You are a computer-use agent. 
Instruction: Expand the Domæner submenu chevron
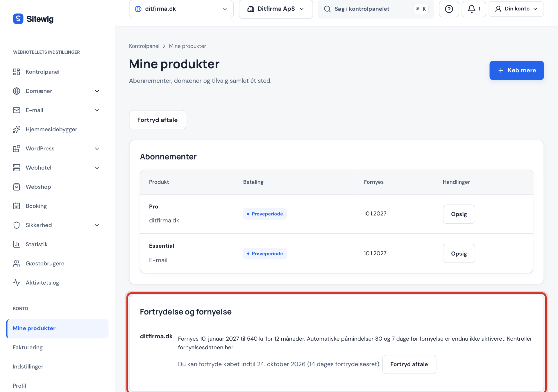(x=97, y=91)
